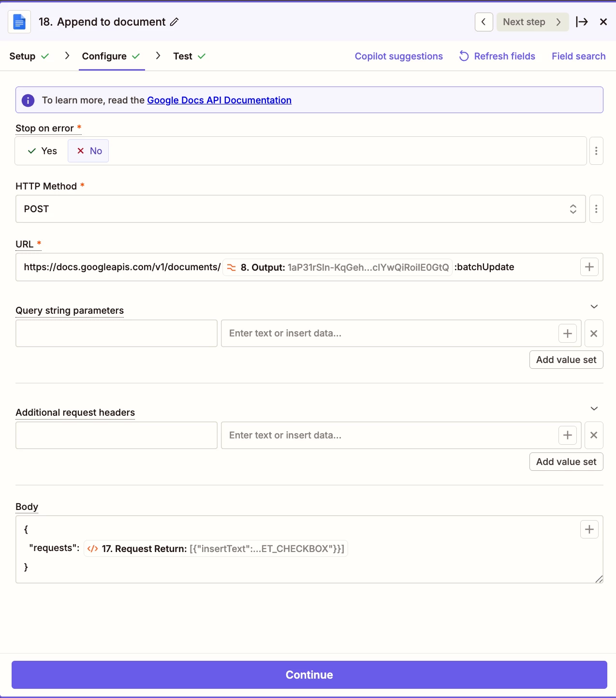
Task: Click the Continue button
Action: (309, 675)
